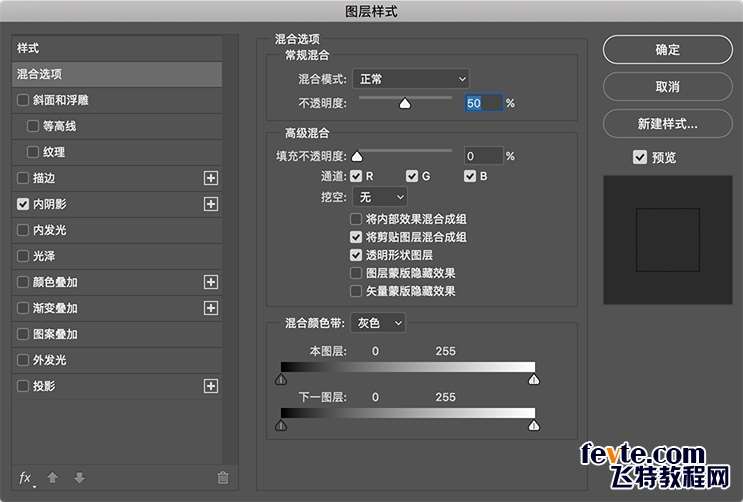Check 将内部效果混合成组

pos(356,219)
